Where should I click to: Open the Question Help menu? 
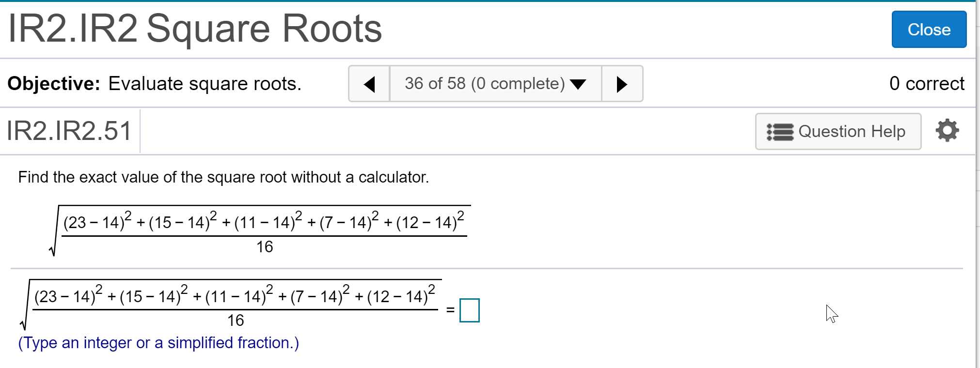click(838, 132)
